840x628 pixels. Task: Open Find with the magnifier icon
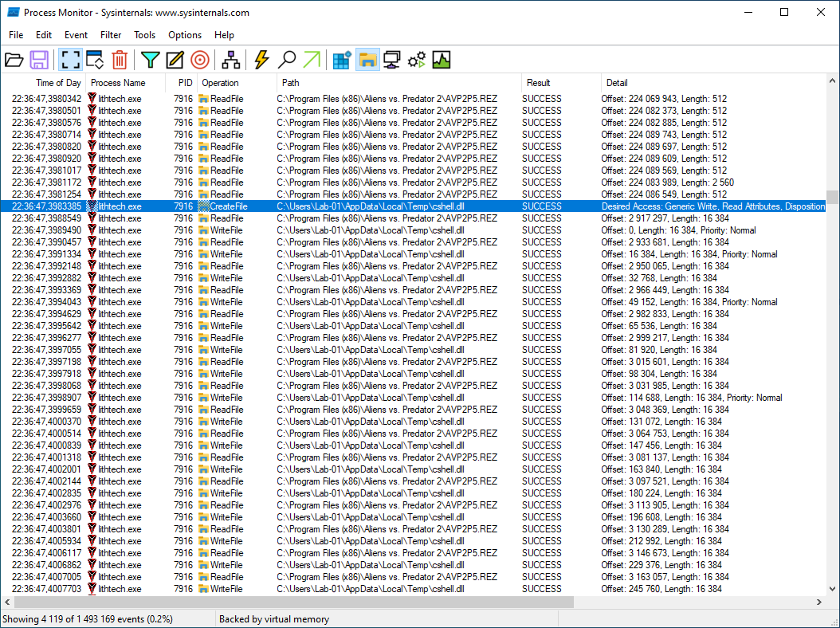[287, 60]
